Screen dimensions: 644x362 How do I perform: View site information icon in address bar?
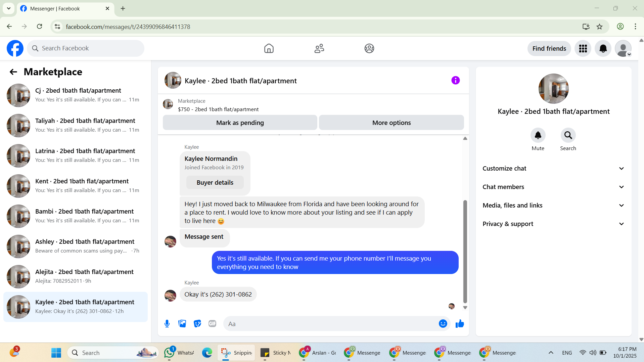click(x=58, y=27)
